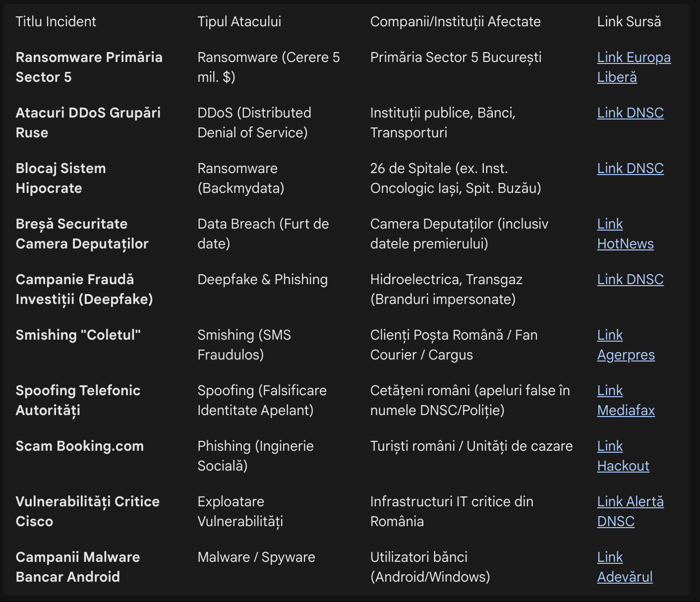Viewport: 700px width, 602px height.
Task: Click the Link Sursă column header
Action: pos(629,22)
